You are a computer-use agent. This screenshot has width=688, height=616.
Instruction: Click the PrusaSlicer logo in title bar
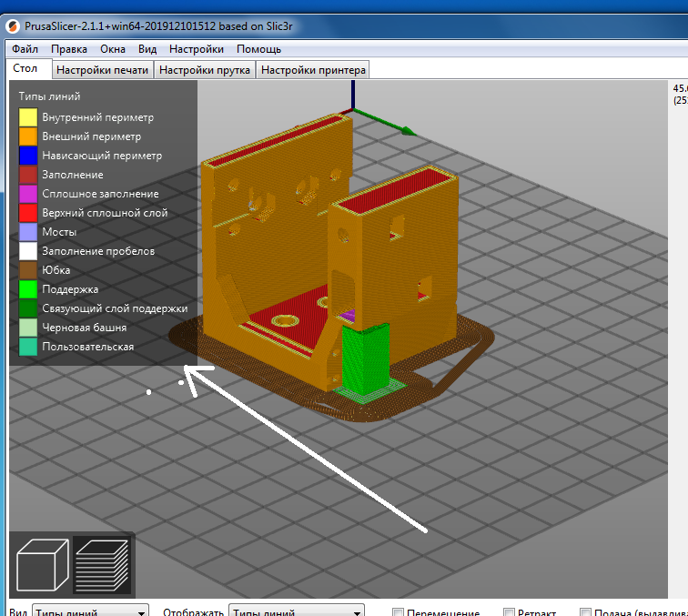[13, 26]
